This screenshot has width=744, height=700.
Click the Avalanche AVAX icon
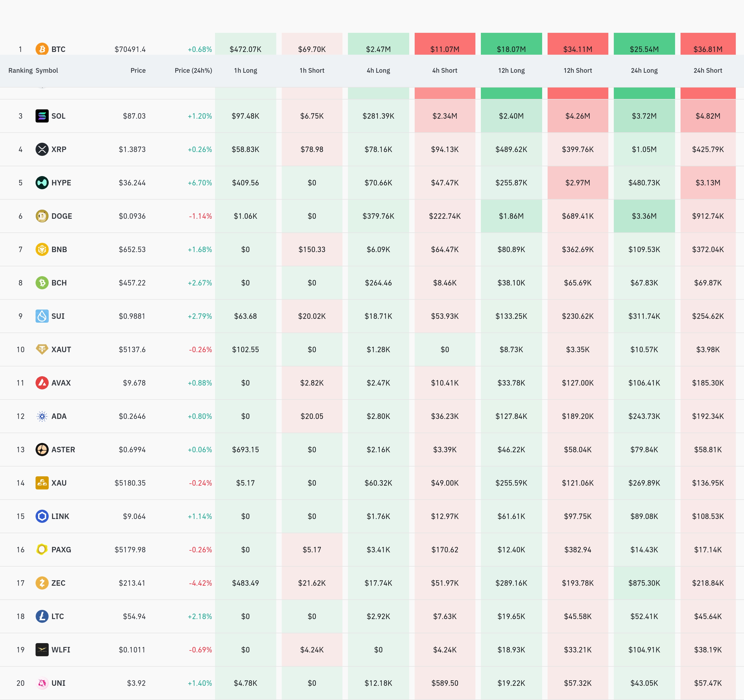tap(42, 383)
